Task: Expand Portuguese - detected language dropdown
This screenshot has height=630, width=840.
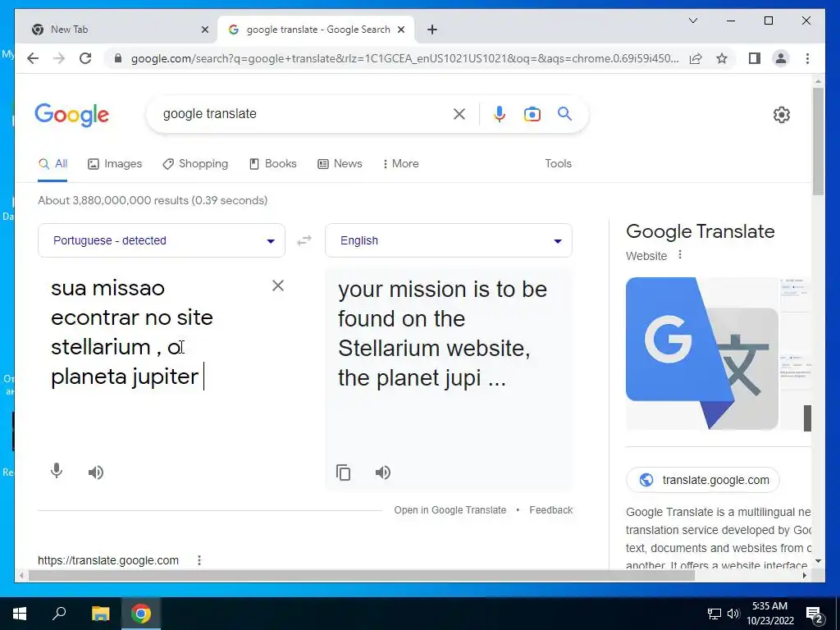Action: (x=162, y=240)
